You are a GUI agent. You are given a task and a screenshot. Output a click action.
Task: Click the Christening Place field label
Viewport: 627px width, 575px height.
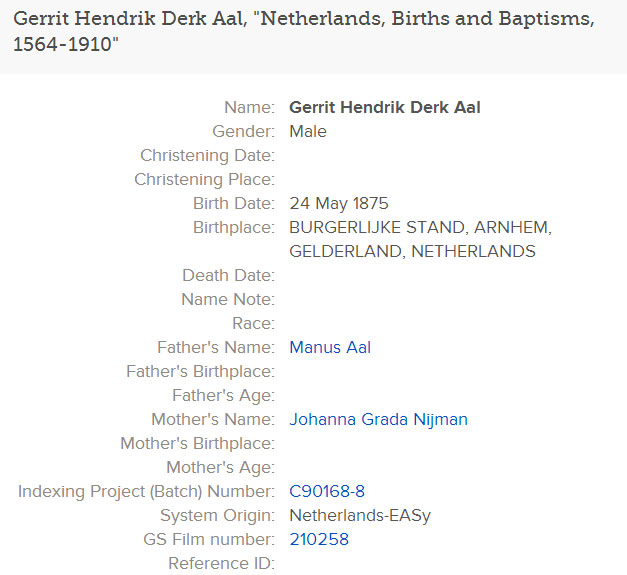[204, 180]
